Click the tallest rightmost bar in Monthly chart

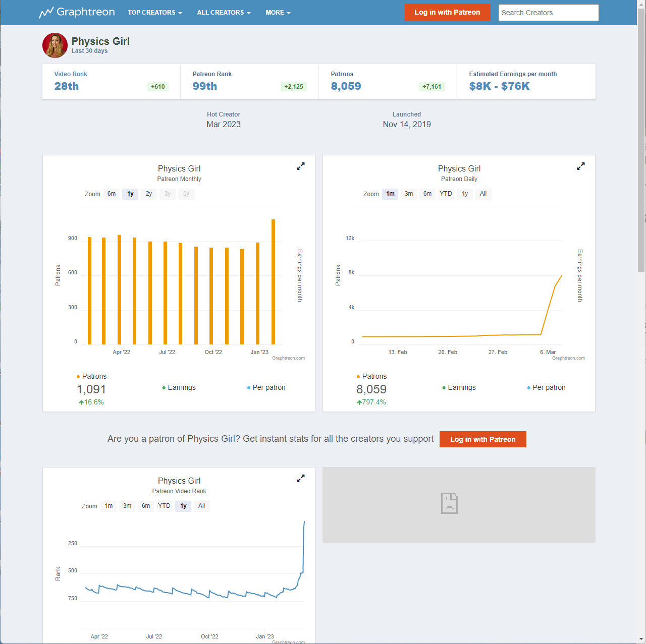pos(274,282)
